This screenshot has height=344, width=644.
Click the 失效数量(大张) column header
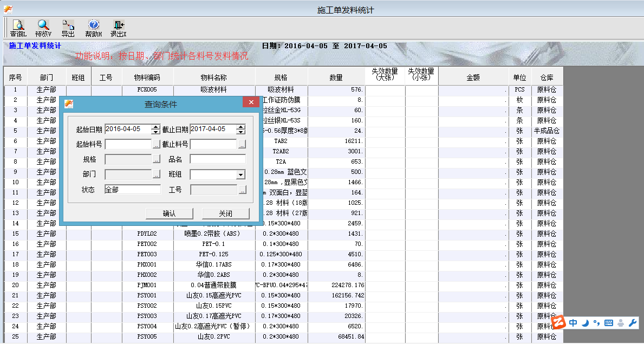[x=385, y=77]
